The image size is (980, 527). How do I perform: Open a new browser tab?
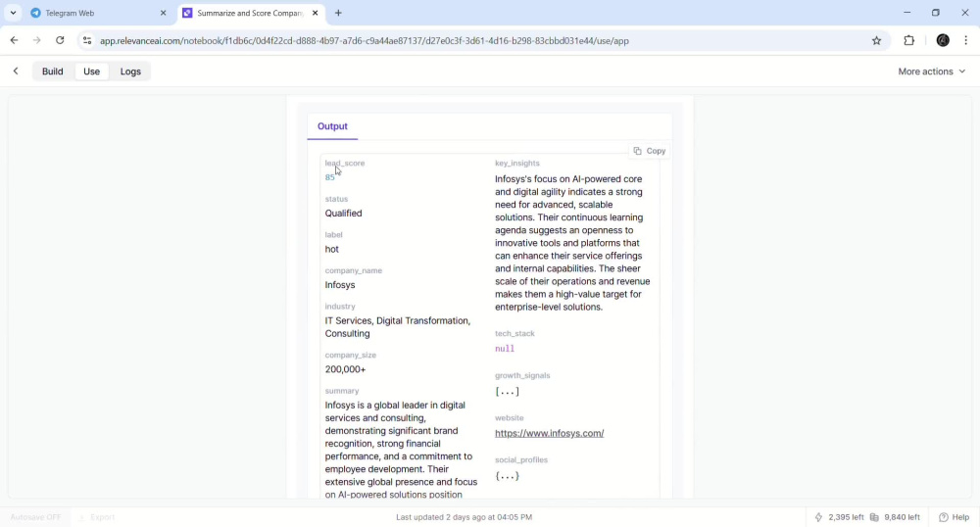tap(338, 13)
